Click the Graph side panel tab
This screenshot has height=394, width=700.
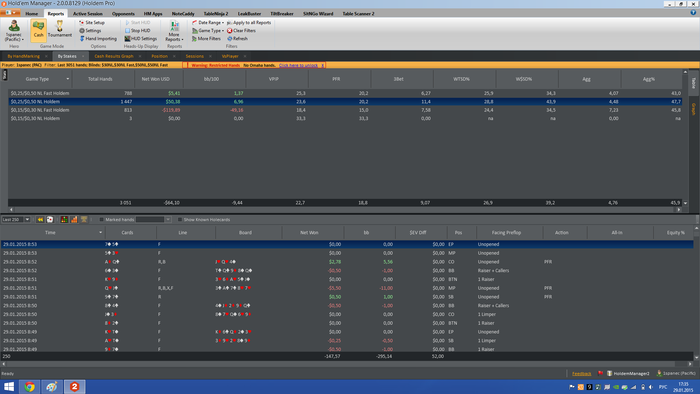(x=694, y=109)
